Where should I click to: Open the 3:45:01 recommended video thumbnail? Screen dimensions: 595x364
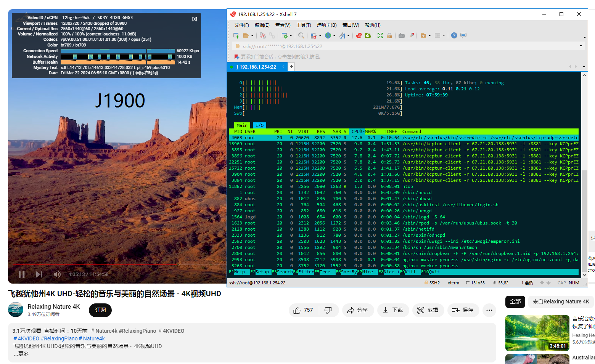click(x=537, y=333)
